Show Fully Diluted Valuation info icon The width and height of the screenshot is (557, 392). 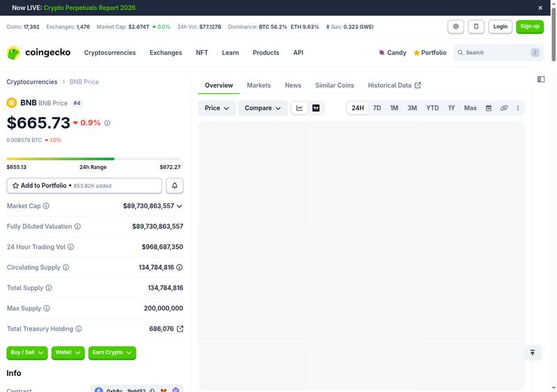pos(77,226)
